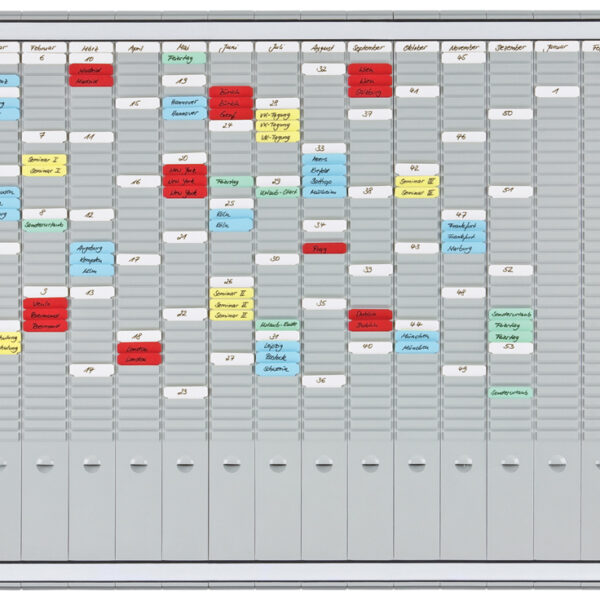Click the green Urlaub-Ende card in Juli
Screen dimensions: 600x600
(x=277, y=324)
